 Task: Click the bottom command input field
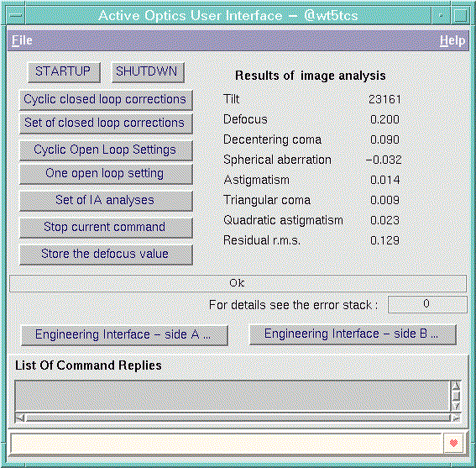pyautogui.click(x=227, y=444)
